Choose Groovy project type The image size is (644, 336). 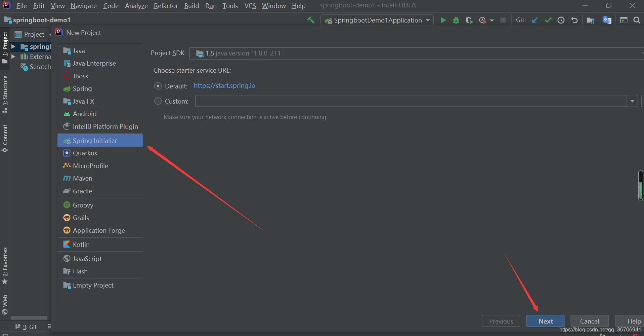[x=100, y=205]
